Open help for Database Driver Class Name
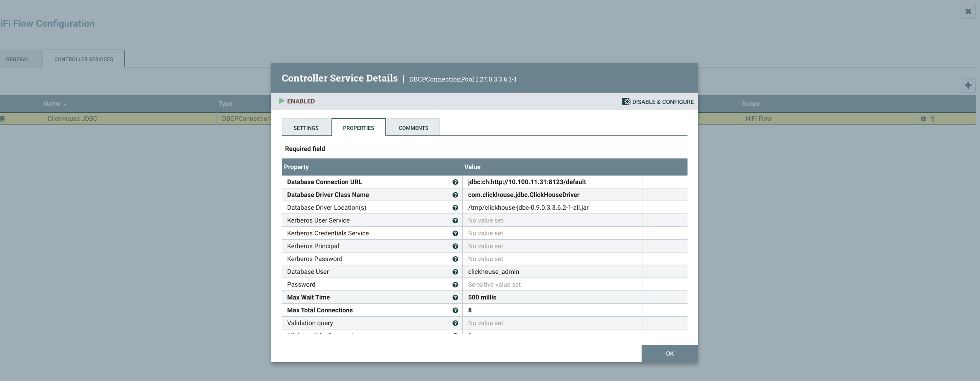This screenshot has width=980, height=381. pos(455,195)
